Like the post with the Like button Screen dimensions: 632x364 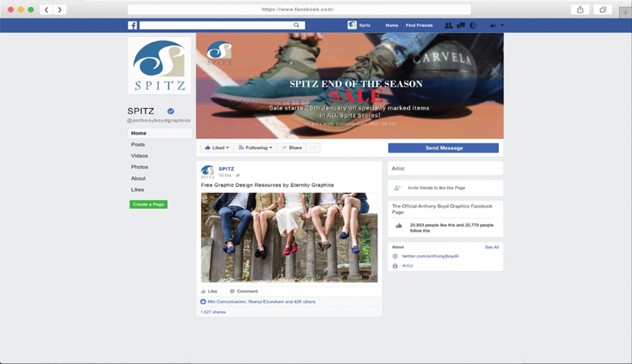(x=209, y=291)
